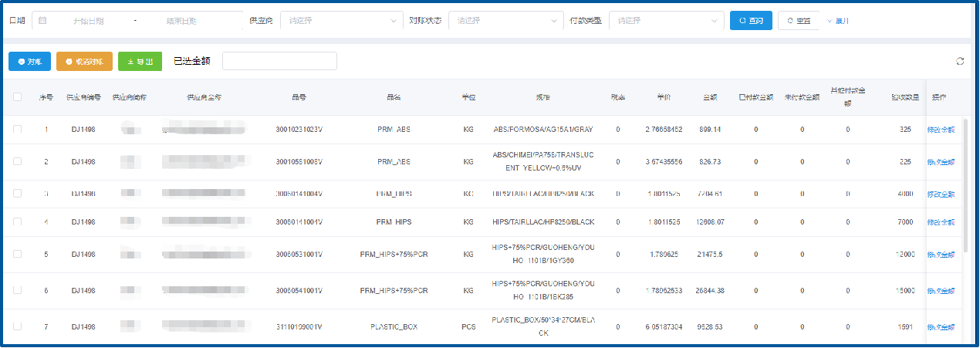980x348 pixels.
Task: Click the green 导出 export button
Action: click(140, 61)
